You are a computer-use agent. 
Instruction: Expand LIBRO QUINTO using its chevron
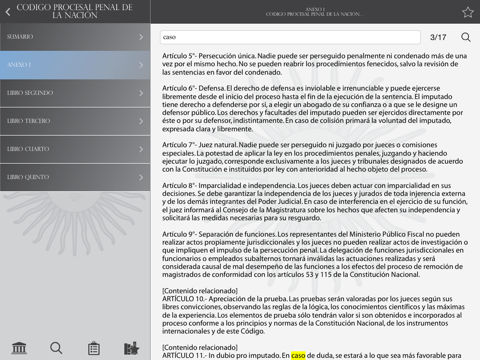click(141, 177)
